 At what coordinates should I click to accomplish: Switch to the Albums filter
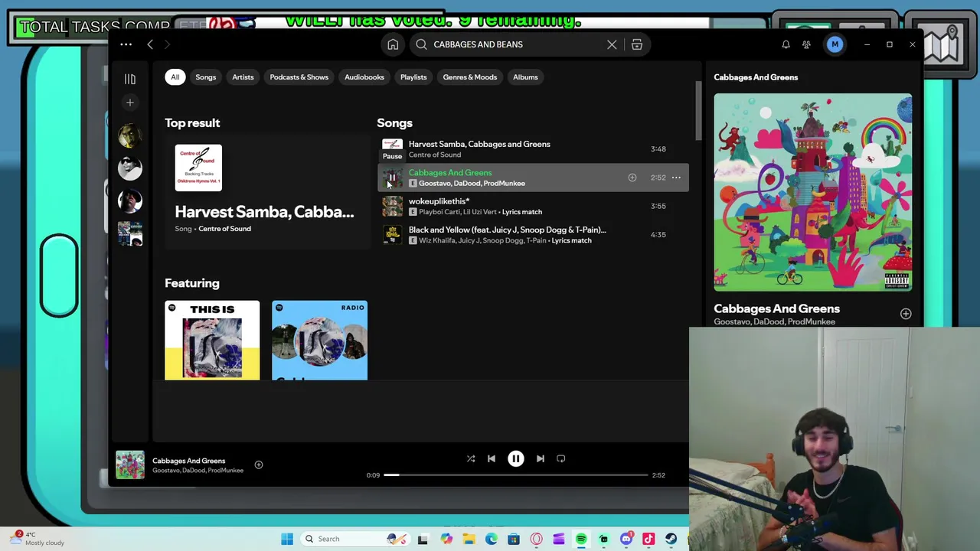(x=525, y=77)
